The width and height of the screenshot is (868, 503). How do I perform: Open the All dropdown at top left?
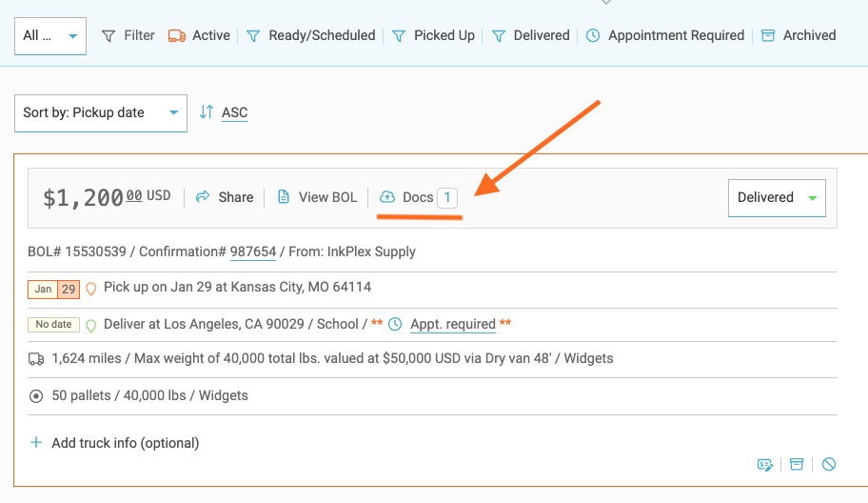[x=50, y=35]
